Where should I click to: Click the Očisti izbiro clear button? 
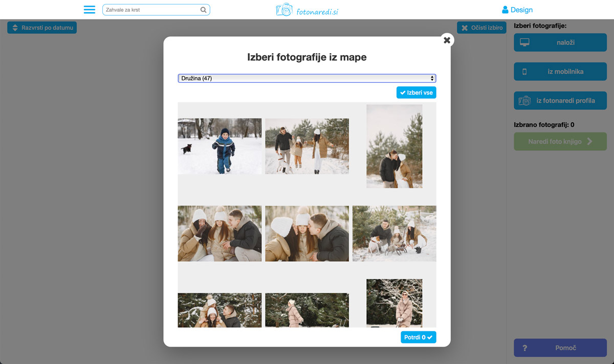tap(481, 28)
